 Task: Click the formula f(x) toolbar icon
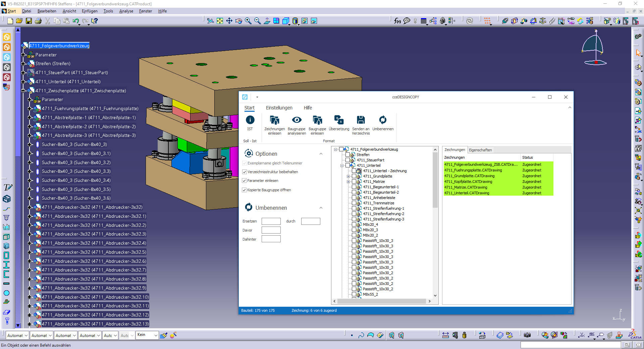397,21
